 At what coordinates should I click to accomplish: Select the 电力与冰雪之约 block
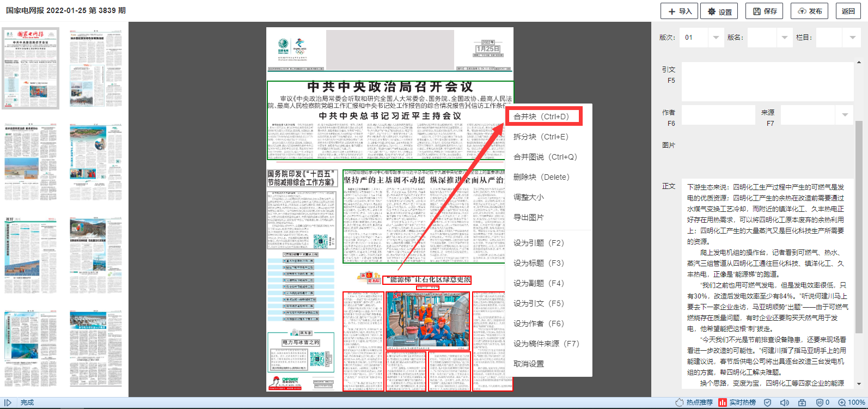(301, 343)
